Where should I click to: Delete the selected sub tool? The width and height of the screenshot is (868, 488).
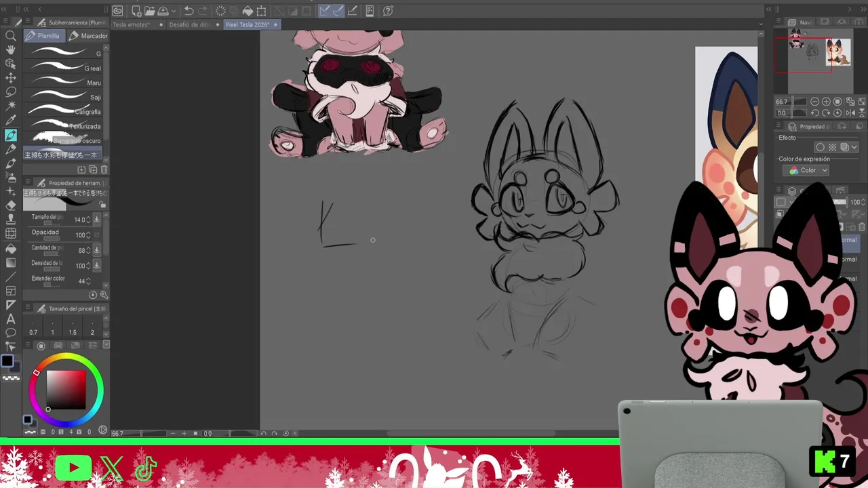(104, 169)
